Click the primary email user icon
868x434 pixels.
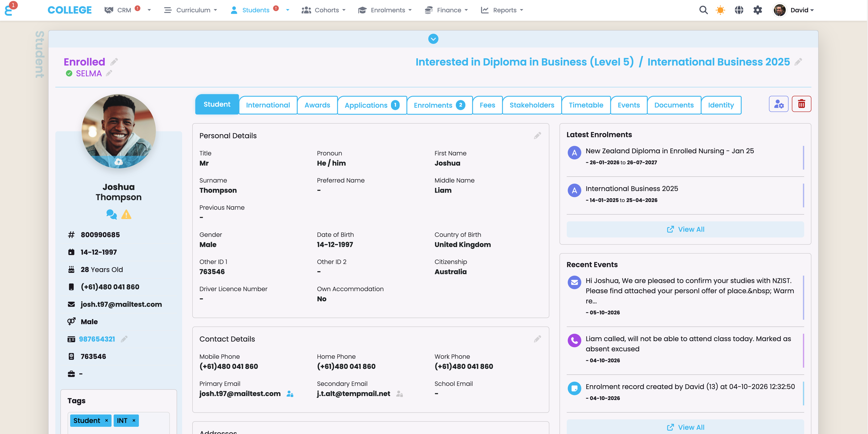pyautogui.click(x=290, y=394)
